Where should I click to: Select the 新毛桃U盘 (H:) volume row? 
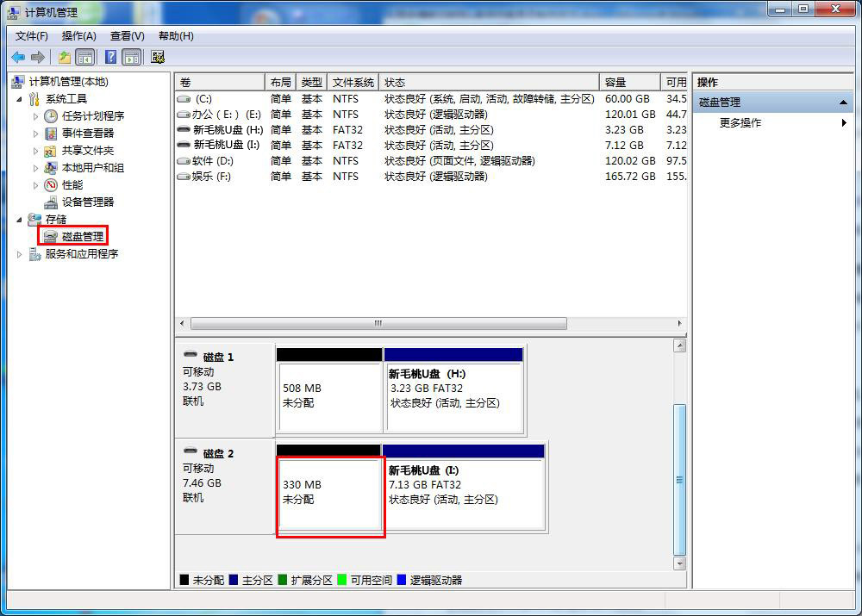[x=431, y=130]
